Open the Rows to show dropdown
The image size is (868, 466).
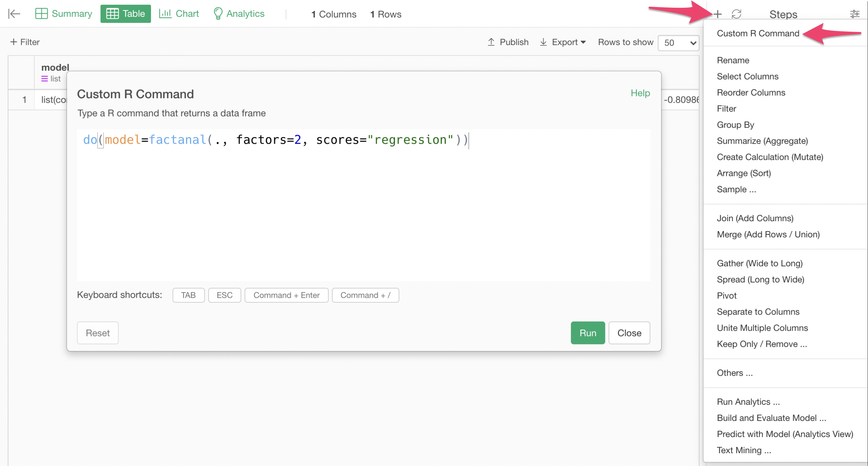coord(678,43)
